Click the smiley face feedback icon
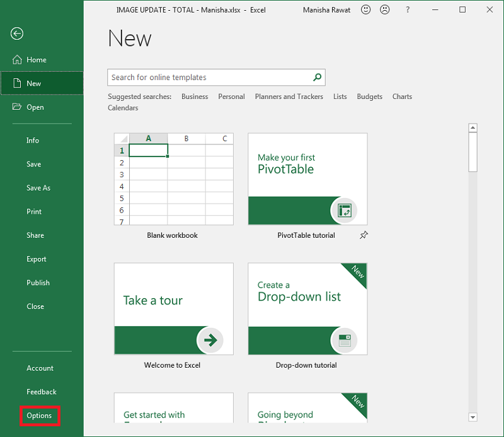This screenshot has width=504, height=437. point(365,9)
